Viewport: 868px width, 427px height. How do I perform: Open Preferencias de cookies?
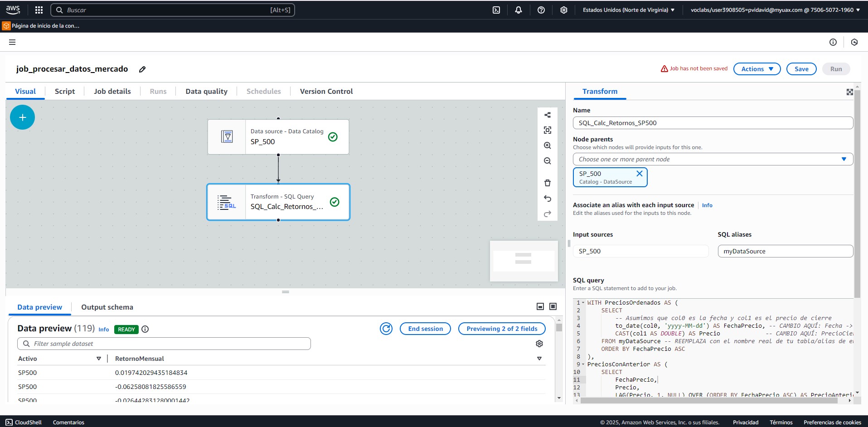832,422
